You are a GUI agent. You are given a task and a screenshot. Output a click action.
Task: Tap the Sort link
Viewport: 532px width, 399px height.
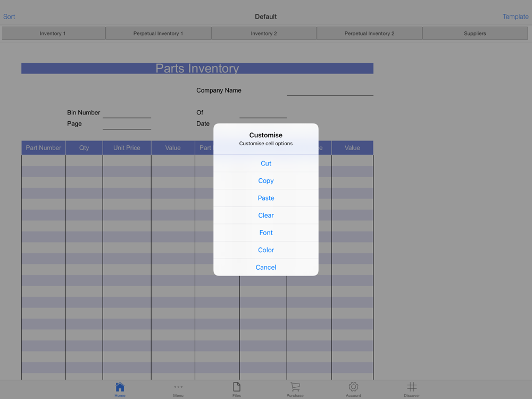tap(9, 16)
